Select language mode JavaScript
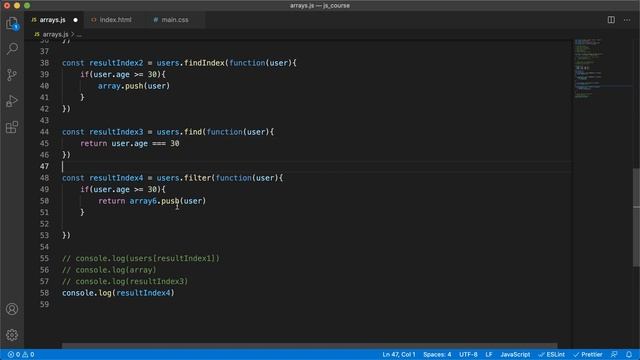Image resolution: width=640 pixels, height=360 pixels. [515, 354]
